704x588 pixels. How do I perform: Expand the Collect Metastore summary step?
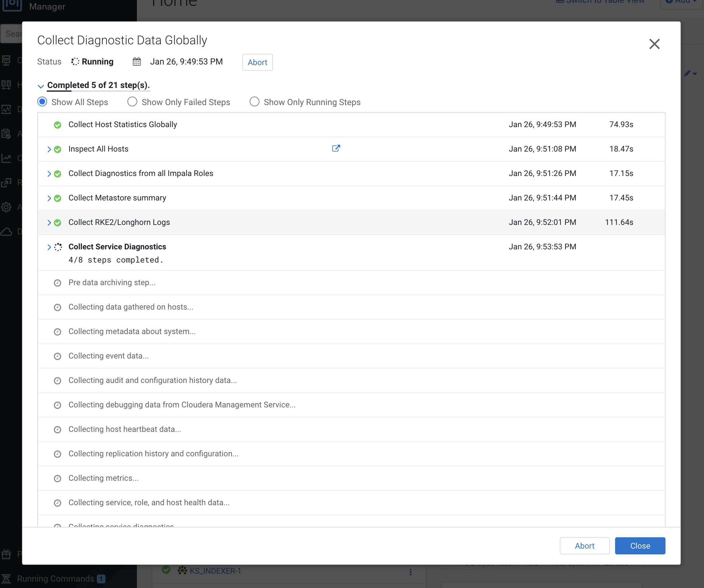[49, 198]
